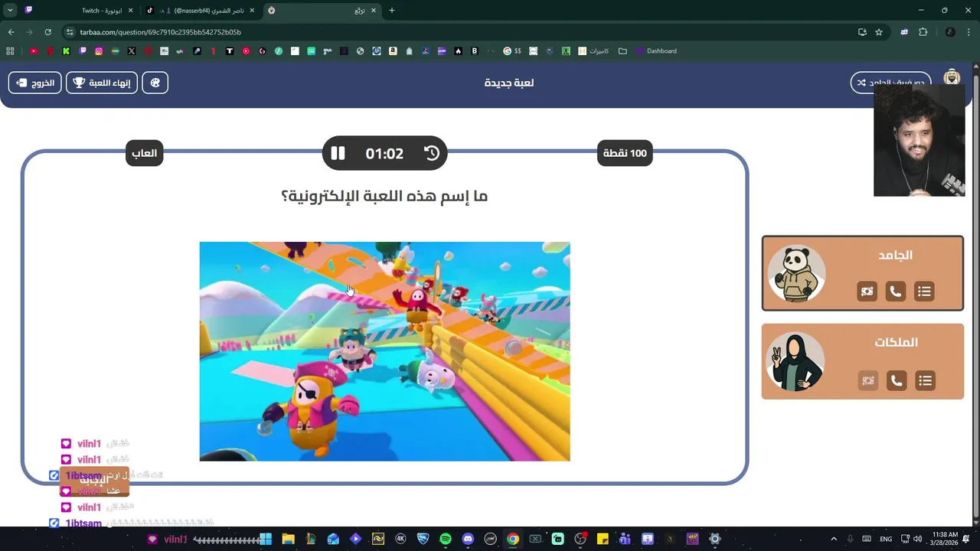Click the tarbaa.com address bar
980x551 pixels.
(x=459, y=32)
